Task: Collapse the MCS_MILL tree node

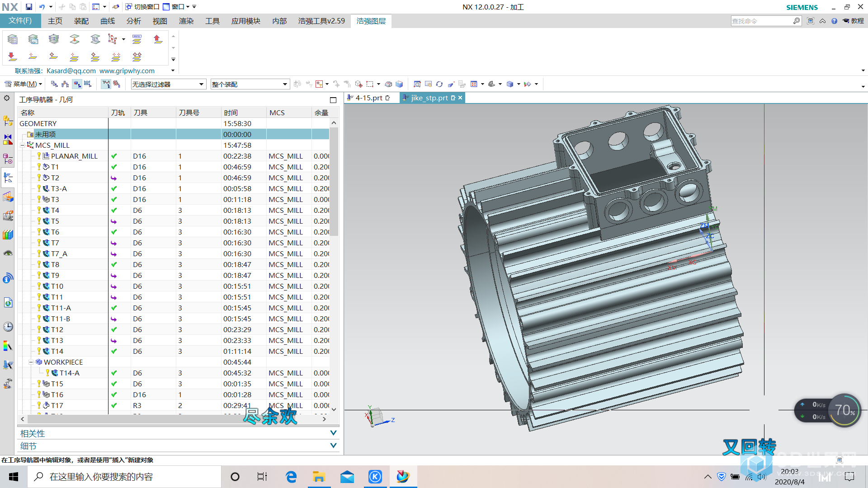Action: (x=22, y=145)
